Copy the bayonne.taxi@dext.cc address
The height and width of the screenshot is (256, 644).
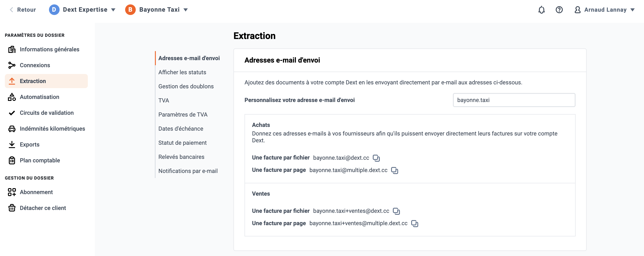376,158
